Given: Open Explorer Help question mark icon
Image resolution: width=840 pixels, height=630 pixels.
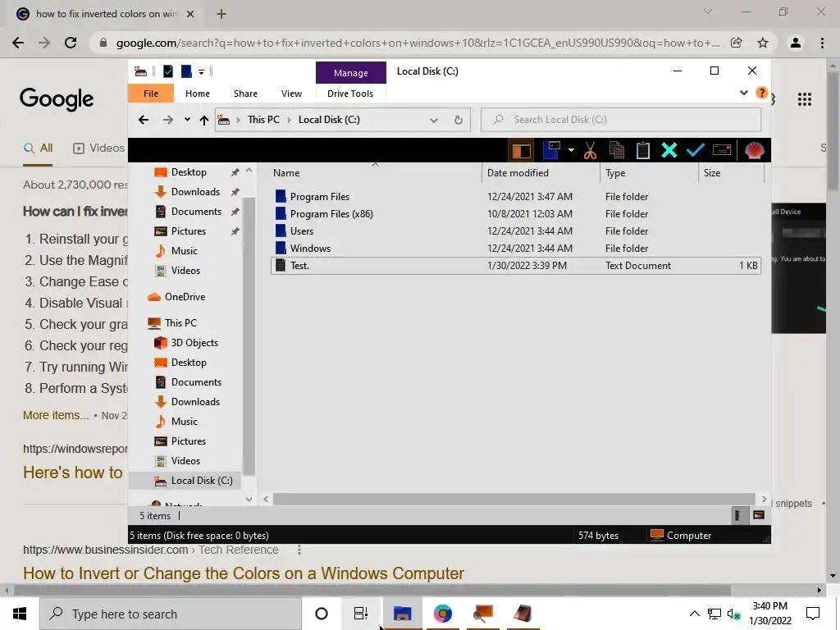Looking at the screenshot, I should pos(761,93).
